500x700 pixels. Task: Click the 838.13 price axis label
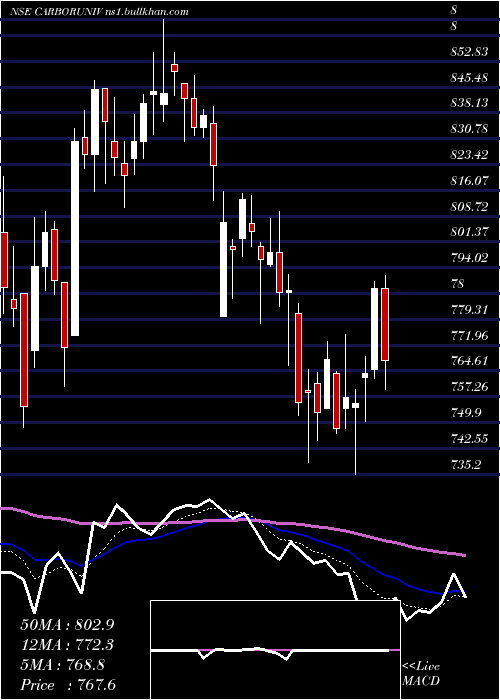click(x=469, y=103)
